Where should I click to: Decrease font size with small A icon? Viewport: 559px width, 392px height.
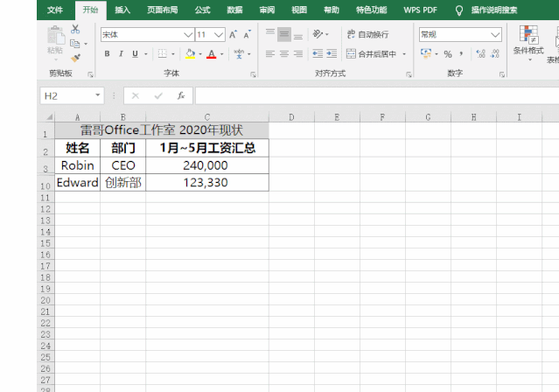pos(247,35)
